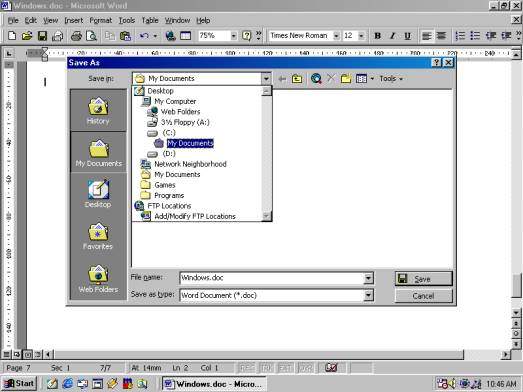Click the File name input field
Viewport: 523px width, 392px height.
tap(272, 278)
